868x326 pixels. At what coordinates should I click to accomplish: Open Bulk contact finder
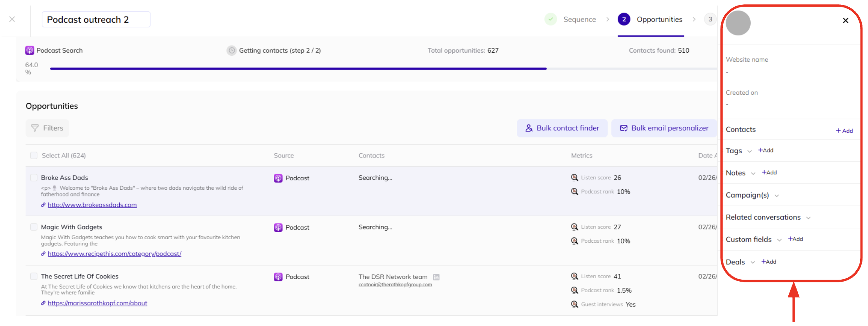562,128
